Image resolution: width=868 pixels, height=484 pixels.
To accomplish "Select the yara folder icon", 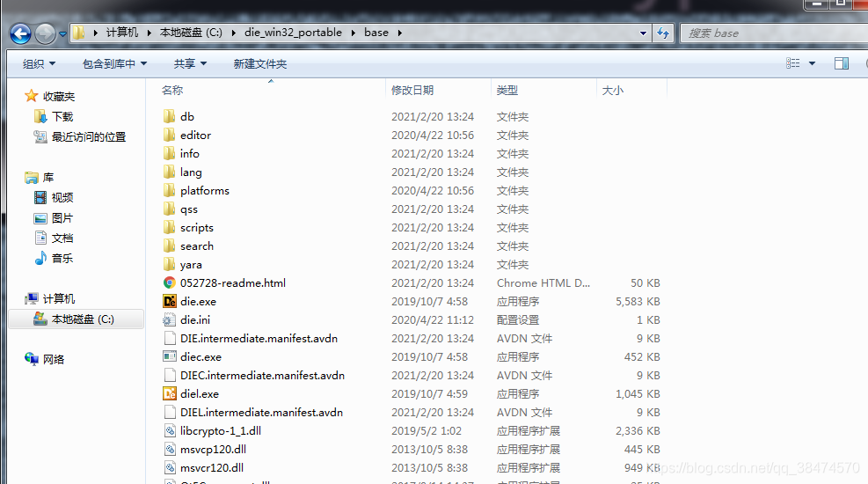I will (170, 264).
